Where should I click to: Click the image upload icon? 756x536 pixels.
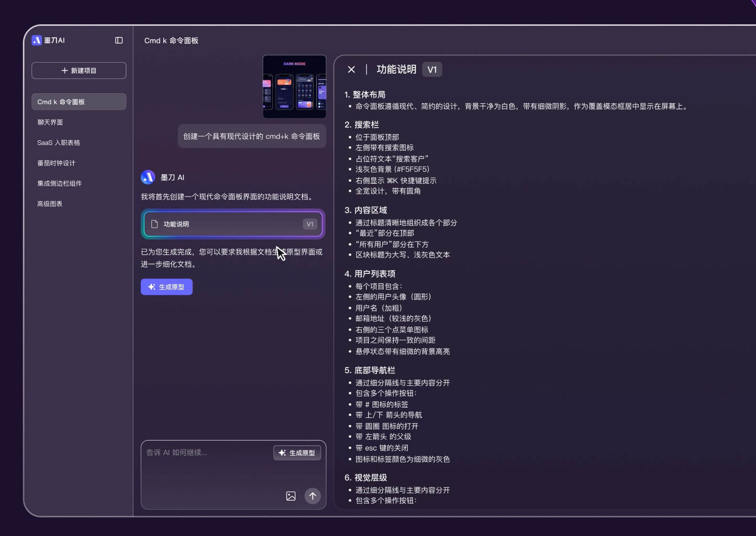pos(290,496)
